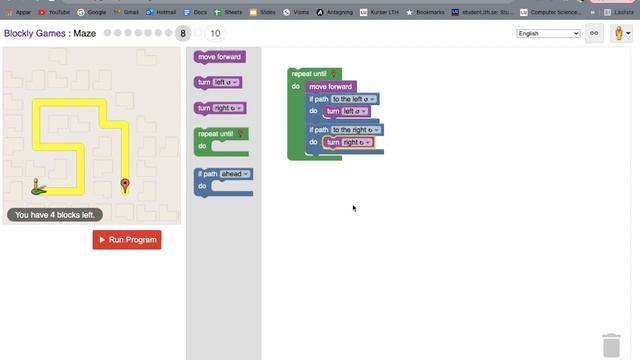Open the student.lth.se bookmark

(x=482, y=12)
